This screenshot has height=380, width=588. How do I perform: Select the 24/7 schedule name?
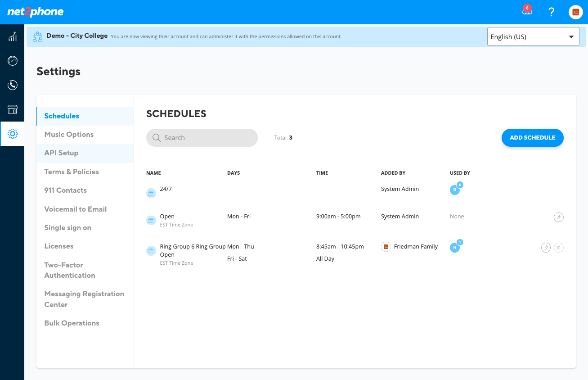(166, 189)
